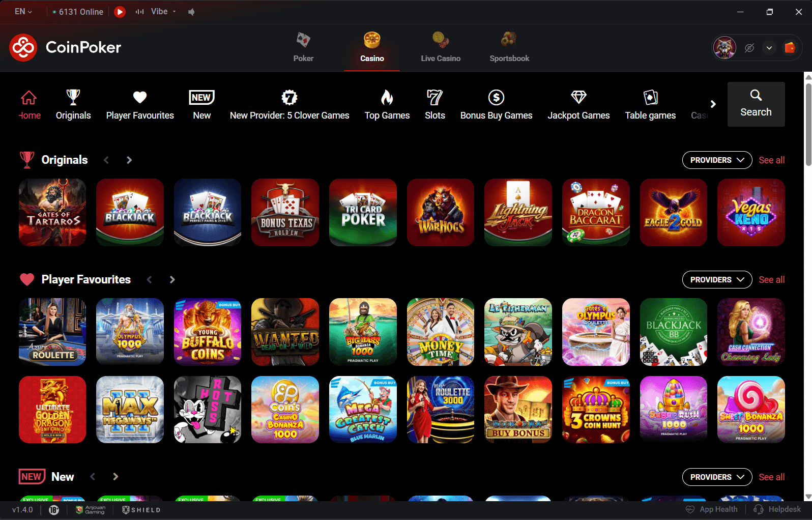Image resolution: width=812 pixels, height=520 pixels.
Task: Open the Originals trophy category
Action: 73,105
